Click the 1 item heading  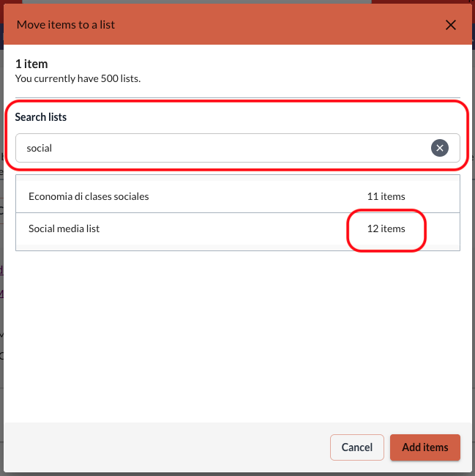(x=31, y=64)
